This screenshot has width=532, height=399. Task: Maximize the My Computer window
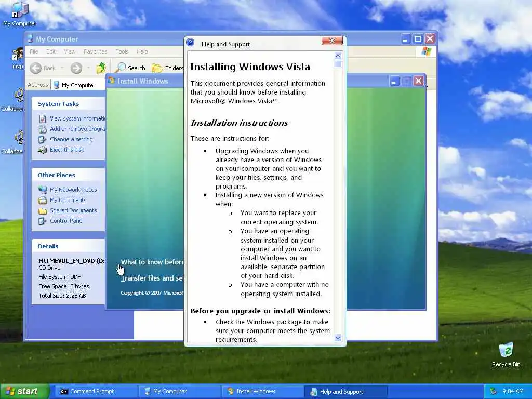click(418, 39)
